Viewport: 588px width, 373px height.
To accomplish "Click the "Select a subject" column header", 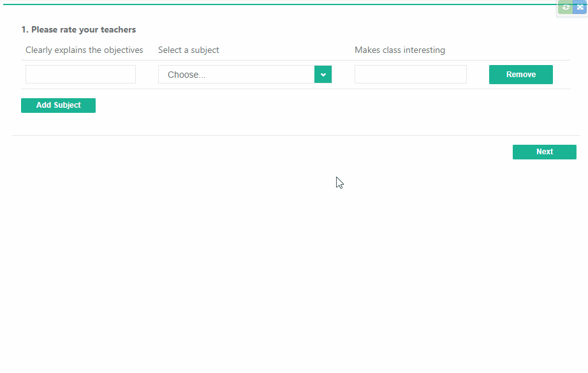I will click(x=188, y=50).
